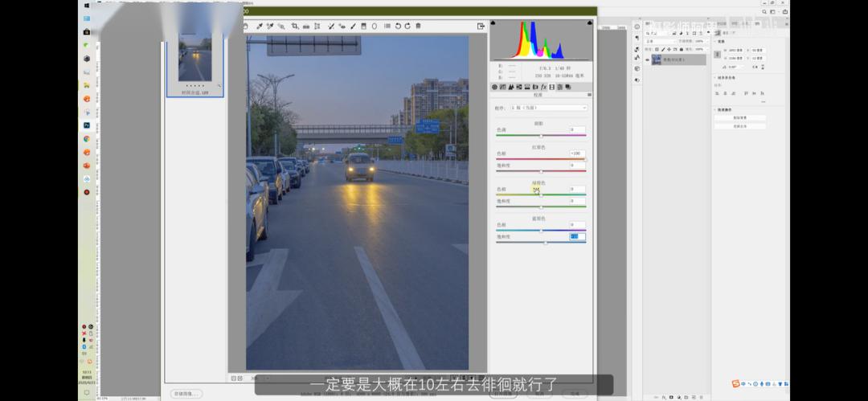Click the Blue Primary hue value field
The width and height of the screenshot is (868, 401).
[577, 225]
